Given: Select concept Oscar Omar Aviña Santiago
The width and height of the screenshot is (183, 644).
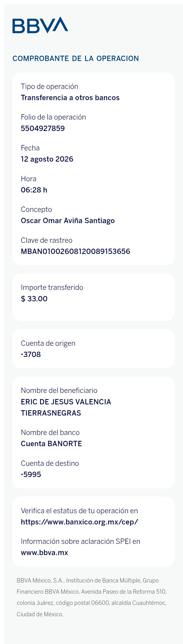Looking at the screenshot, I should click(68, 220).
